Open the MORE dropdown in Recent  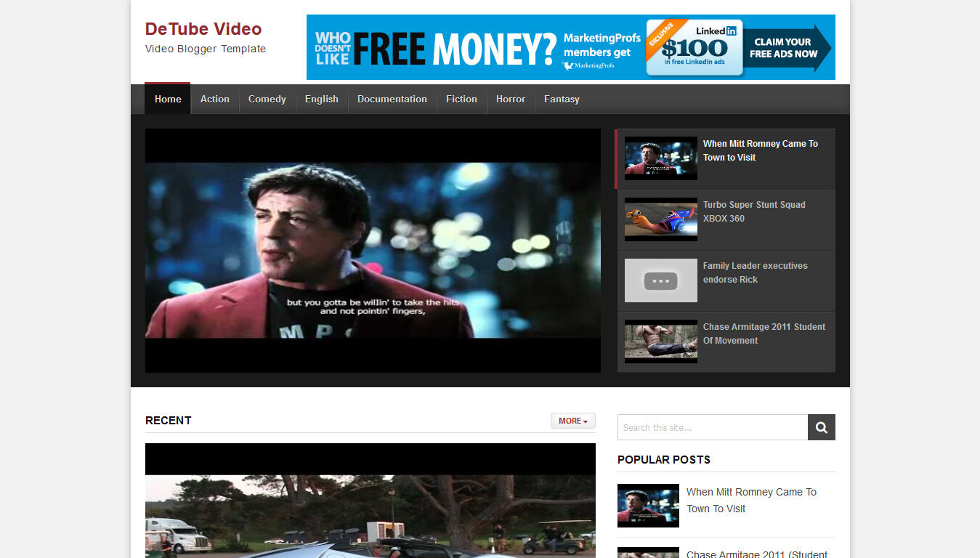[x=572, y=421]
